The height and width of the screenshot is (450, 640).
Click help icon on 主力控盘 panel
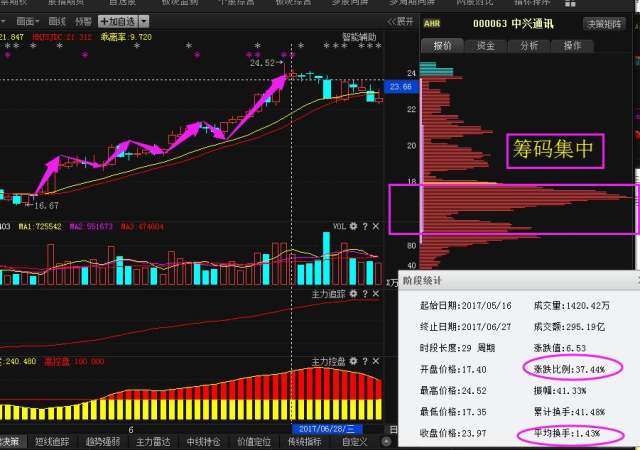364,360
